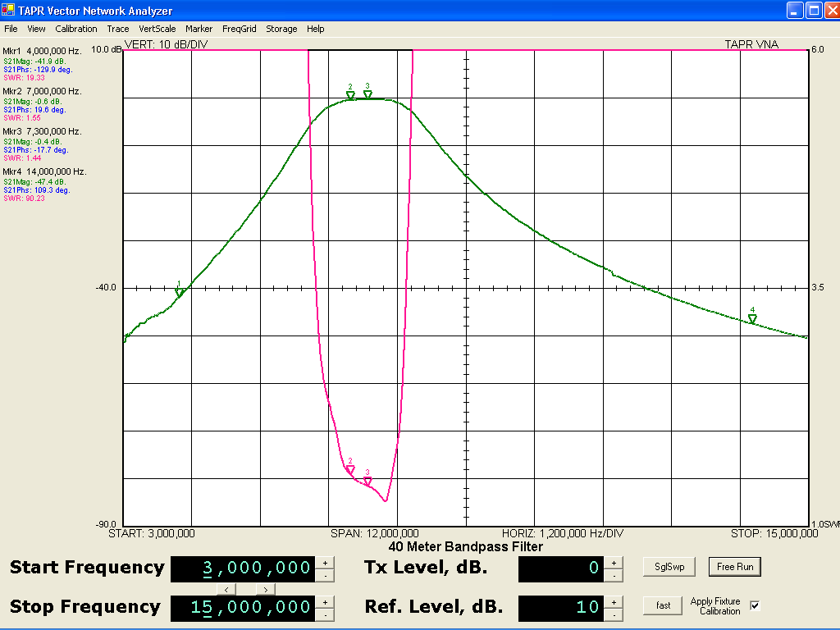Screen dimensions: 840x630
Task: Open the TAPR VNA system menu icon
Action: 8,11
